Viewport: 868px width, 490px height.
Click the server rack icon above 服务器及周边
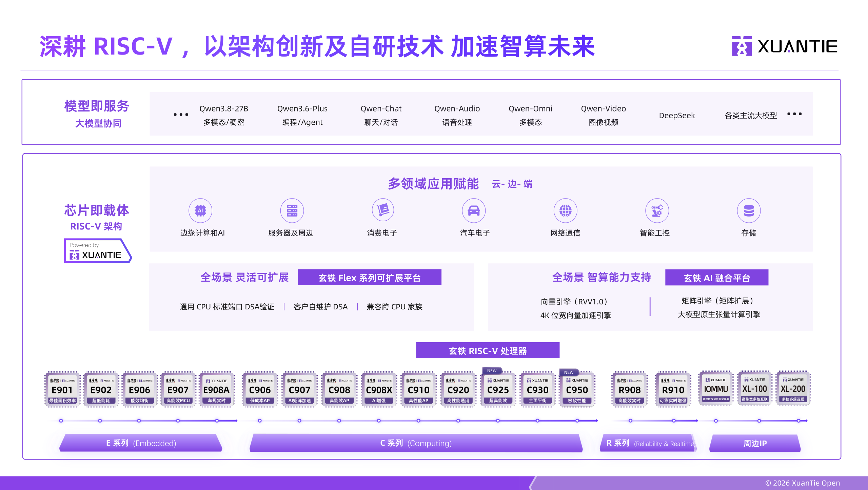click(292, 210)
